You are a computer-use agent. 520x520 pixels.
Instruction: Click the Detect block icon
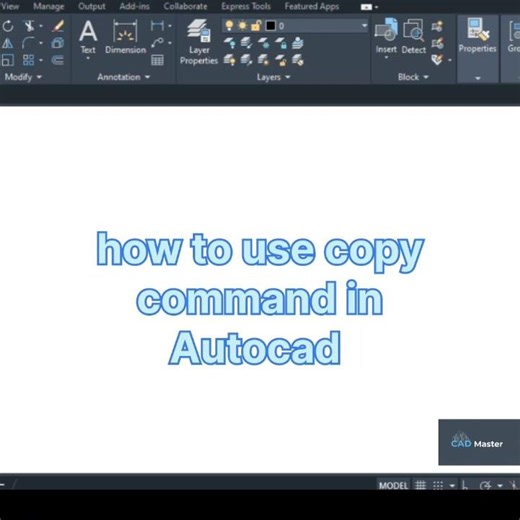point(414,36)
